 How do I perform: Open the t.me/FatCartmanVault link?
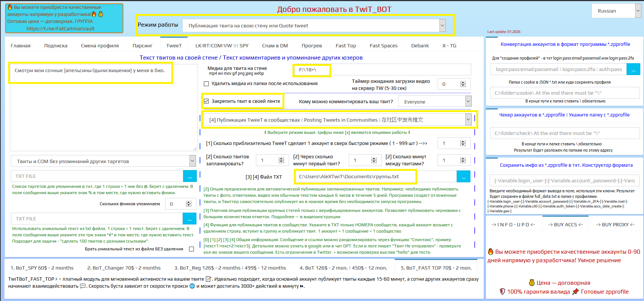61,28
